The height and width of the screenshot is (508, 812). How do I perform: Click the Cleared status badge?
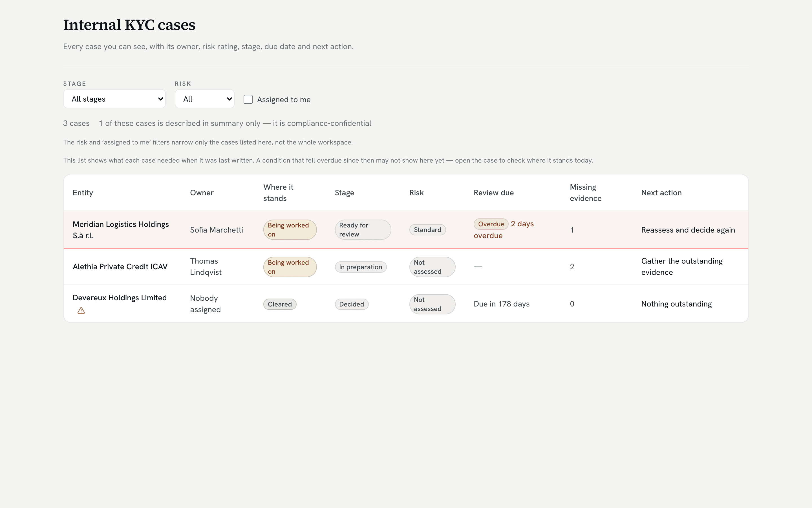click(280, 305)
